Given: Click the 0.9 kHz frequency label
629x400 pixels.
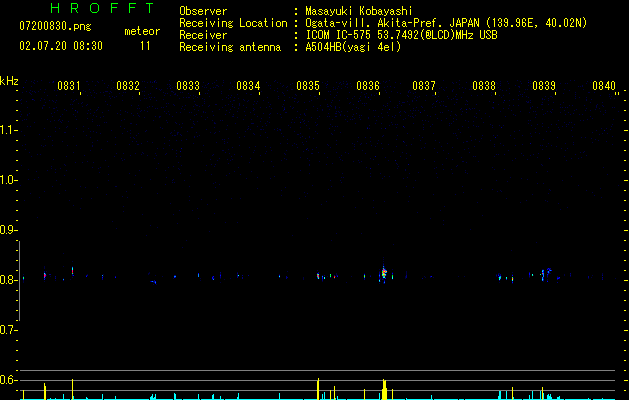Looking at the screenshot, I should pos(7,230).
